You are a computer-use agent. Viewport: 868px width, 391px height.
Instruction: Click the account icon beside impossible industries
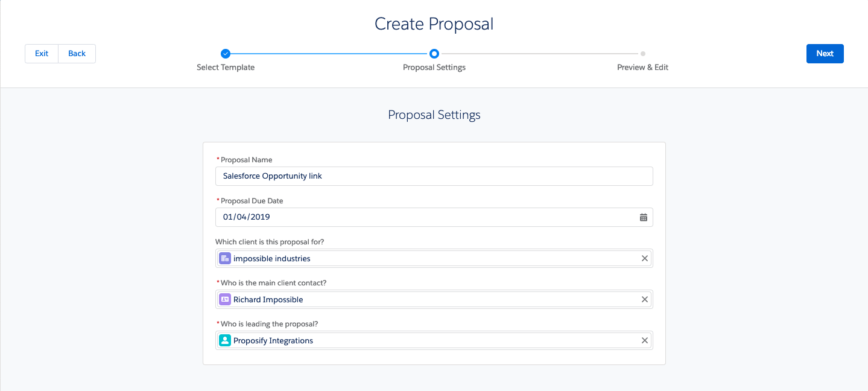click(225, 258)
